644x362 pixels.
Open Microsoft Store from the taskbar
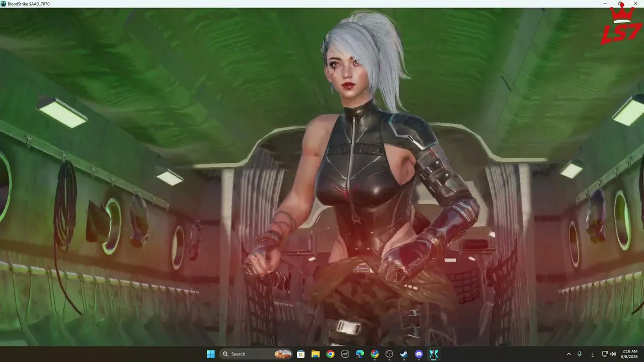[x=300, y=354]
